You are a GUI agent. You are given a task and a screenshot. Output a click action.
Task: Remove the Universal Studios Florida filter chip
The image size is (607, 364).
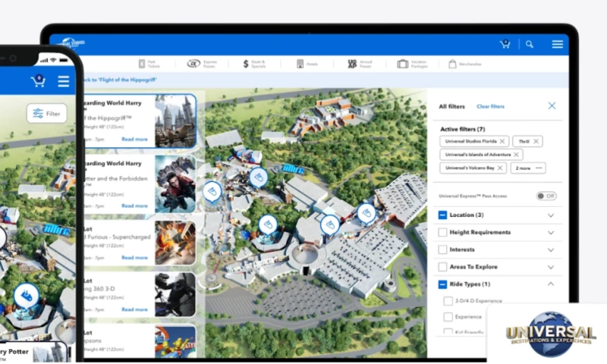click(502, 141)
